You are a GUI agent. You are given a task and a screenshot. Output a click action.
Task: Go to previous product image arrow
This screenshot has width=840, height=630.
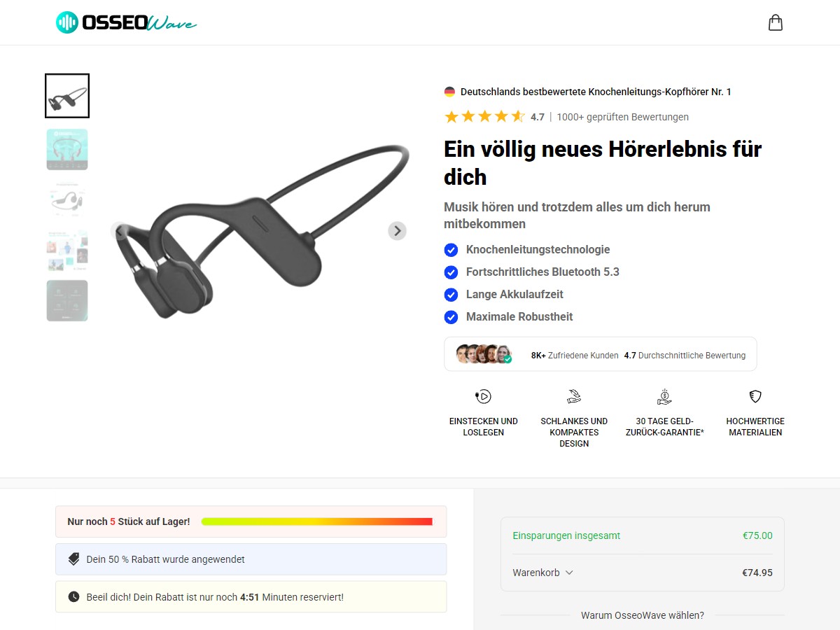[x=120, y=231]
